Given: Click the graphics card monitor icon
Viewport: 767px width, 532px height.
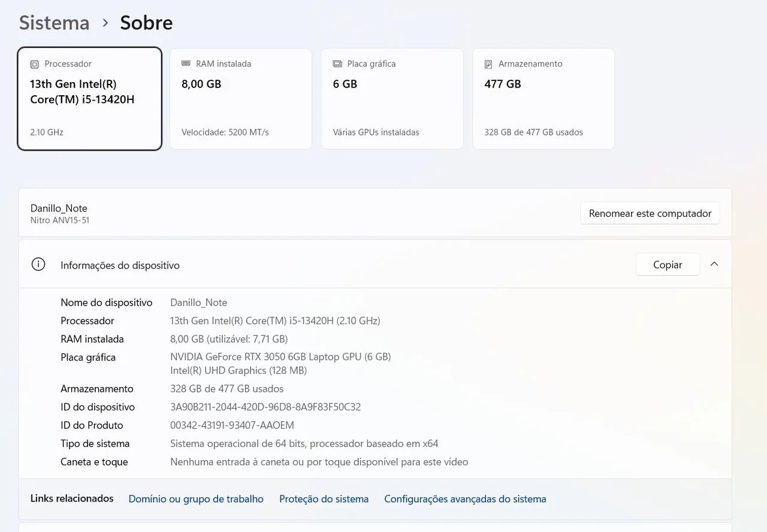Looking at the screenshot, I should click(337, 64).
